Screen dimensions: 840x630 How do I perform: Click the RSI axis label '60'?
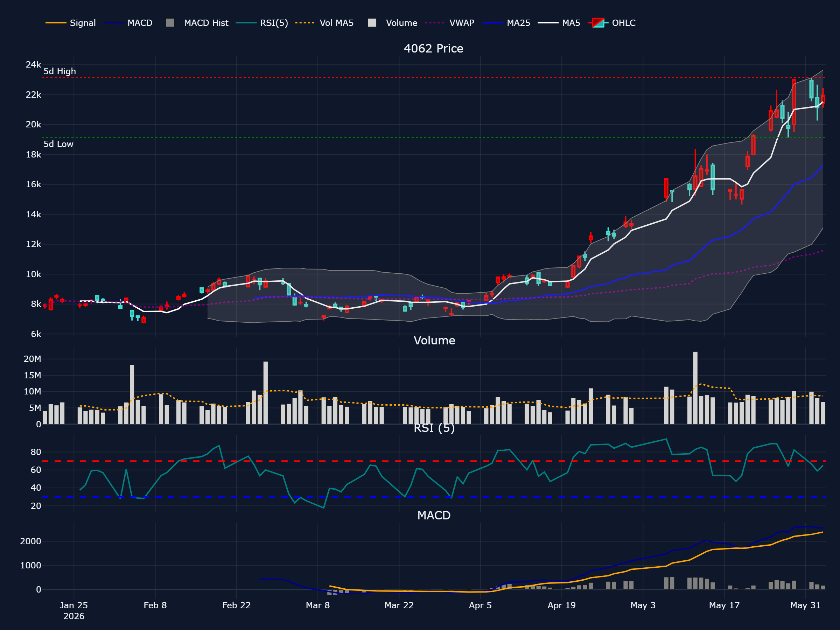tap(36, 470)
